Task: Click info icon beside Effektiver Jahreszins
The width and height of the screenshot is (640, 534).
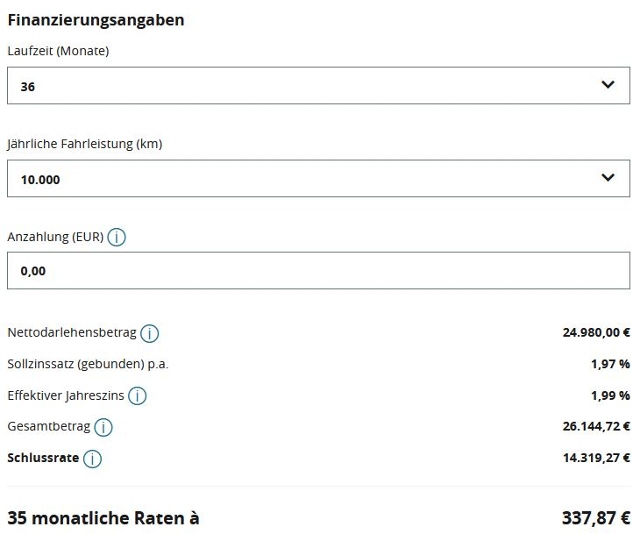Action: coord(137,396)
